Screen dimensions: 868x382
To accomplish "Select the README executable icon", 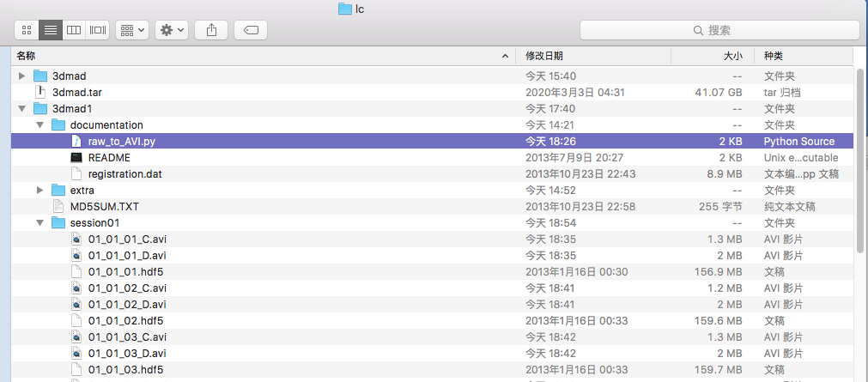I will [x=76, y=158].
